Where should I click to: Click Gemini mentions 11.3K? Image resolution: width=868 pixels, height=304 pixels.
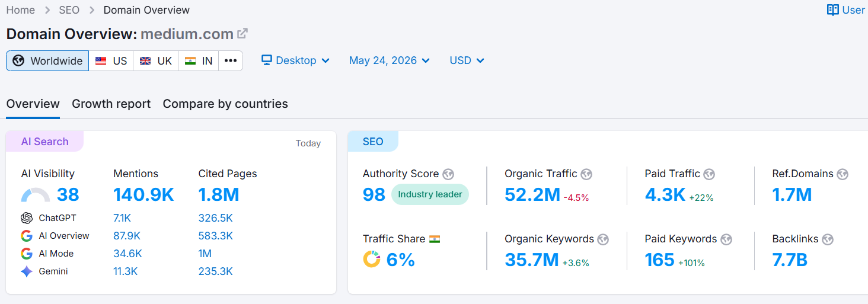tap(125, 271)
